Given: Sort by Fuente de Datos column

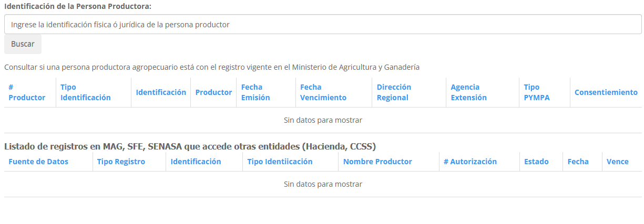Looking at the screenshot, I should [x=38, y=162].
